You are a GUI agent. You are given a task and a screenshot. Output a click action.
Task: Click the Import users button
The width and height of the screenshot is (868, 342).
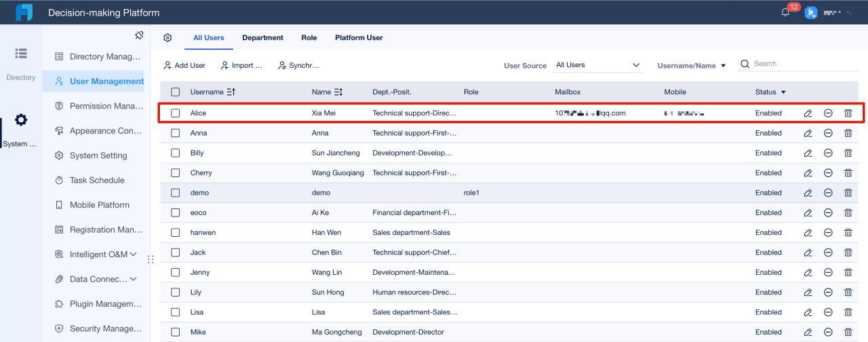click(x=241, y=66)
